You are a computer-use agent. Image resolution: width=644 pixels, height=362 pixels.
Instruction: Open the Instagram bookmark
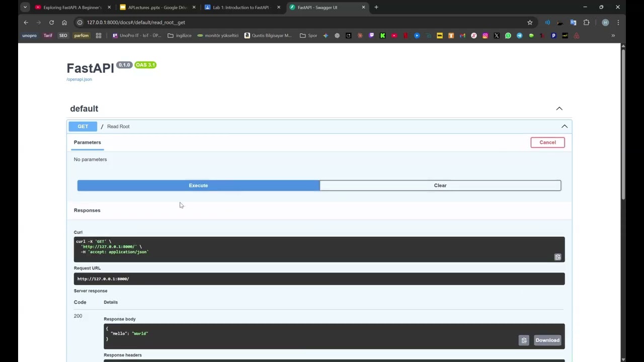pyautogui.click(x=485, y=36)
